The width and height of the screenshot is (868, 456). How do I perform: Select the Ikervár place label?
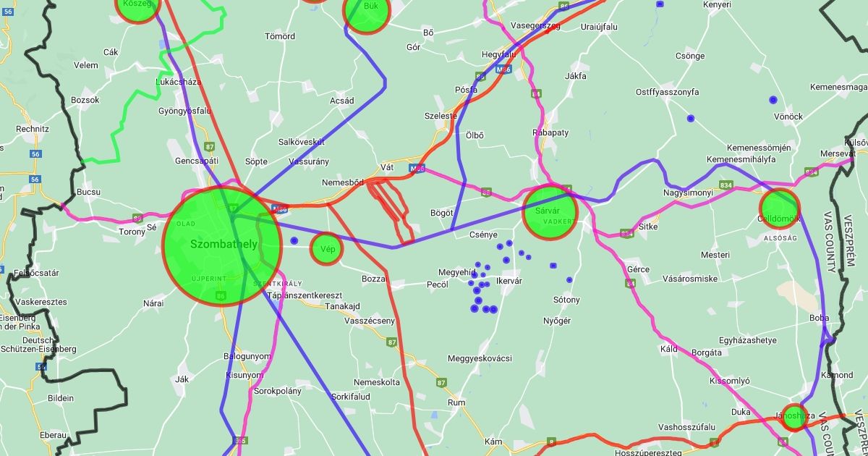click(509, 281)
